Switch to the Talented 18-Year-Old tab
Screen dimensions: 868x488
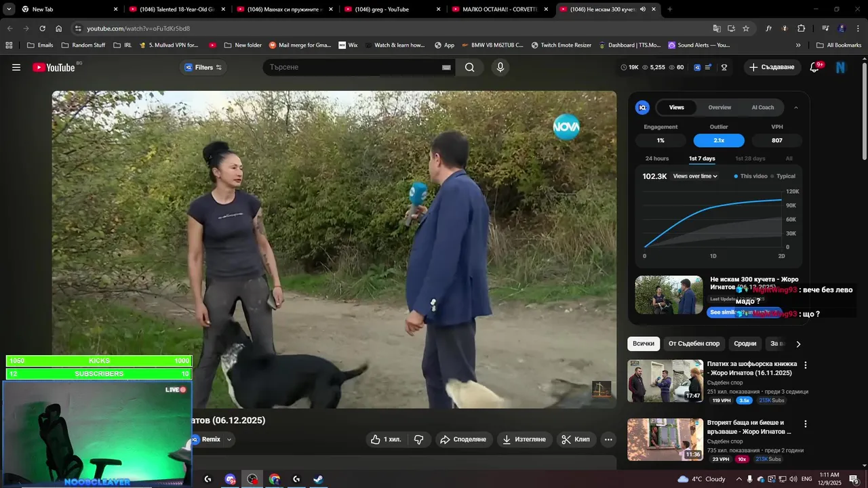coord(176,9)
